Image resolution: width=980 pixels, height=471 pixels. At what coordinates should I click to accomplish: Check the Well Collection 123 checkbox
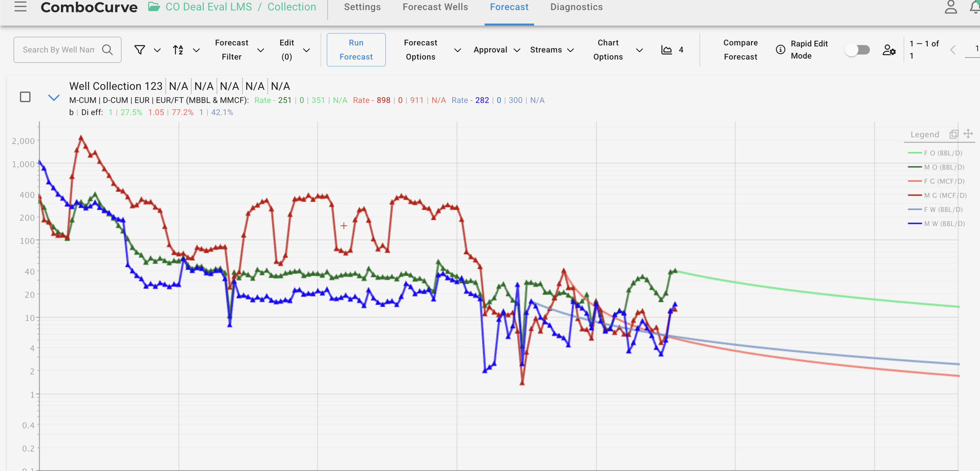[x=25, y=97]
